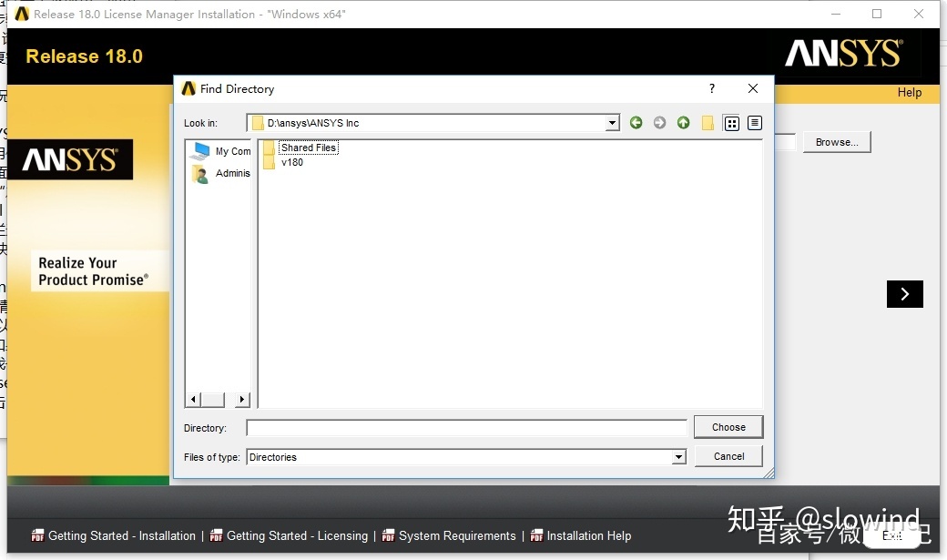Open Help in the installer window
This screenshot has width=947, height=560.
[909, 93]
